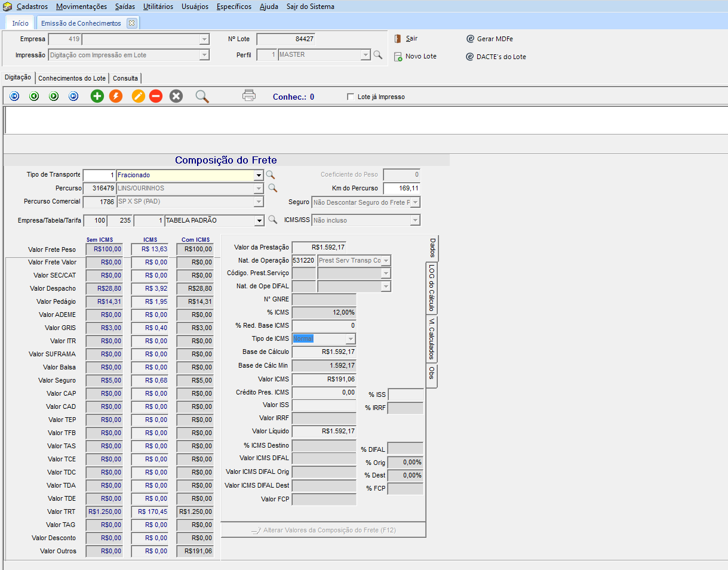
Task: Click the Km do Percurso input field
Action: pyautogui.click(x=401, y=189)
